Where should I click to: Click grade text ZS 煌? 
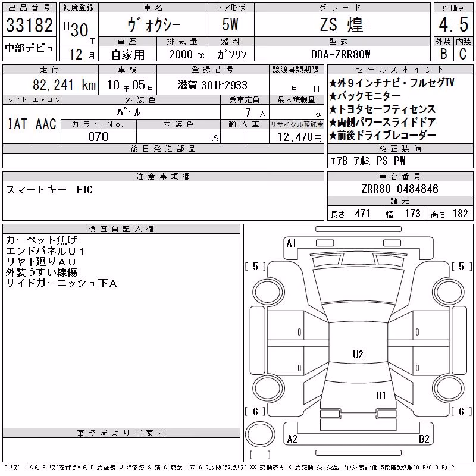342,25
